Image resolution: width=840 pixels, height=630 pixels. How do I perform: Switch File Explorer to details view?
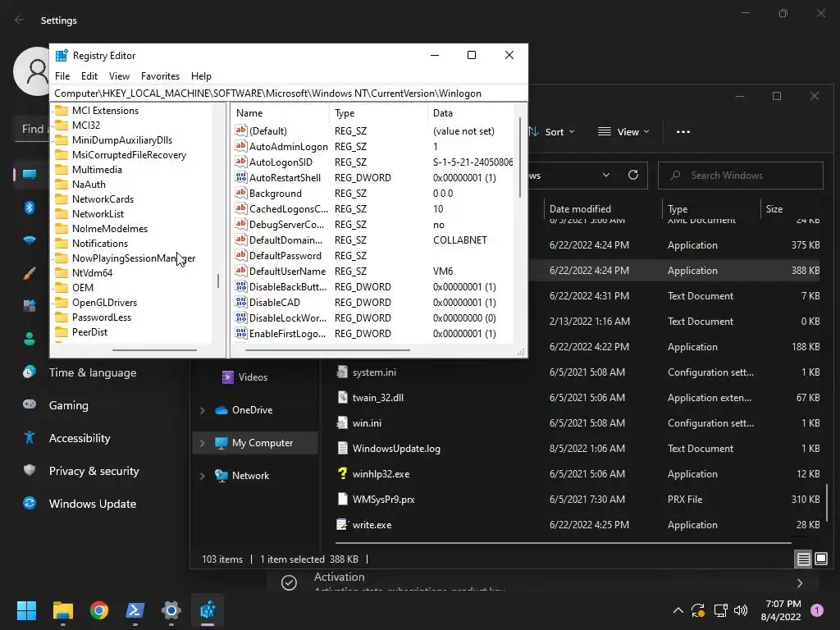804,559
